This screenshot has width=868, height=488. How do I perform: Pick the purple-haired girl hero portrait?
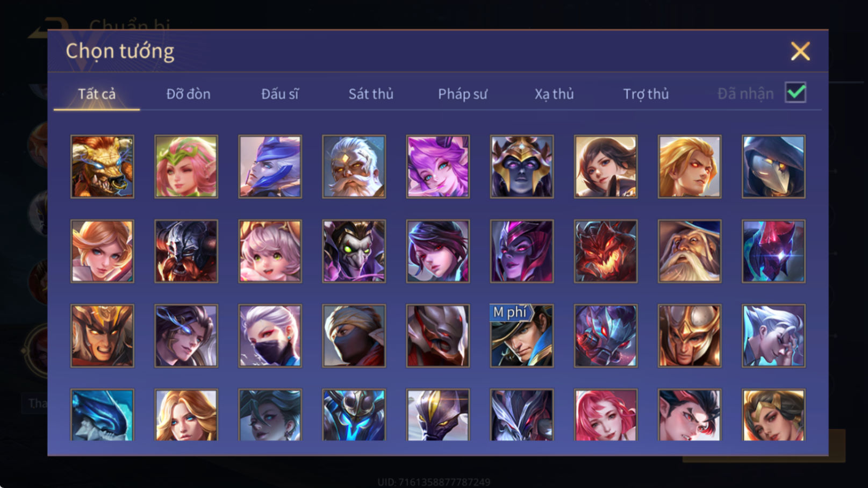pyautogui.click(x=437, y=167)
